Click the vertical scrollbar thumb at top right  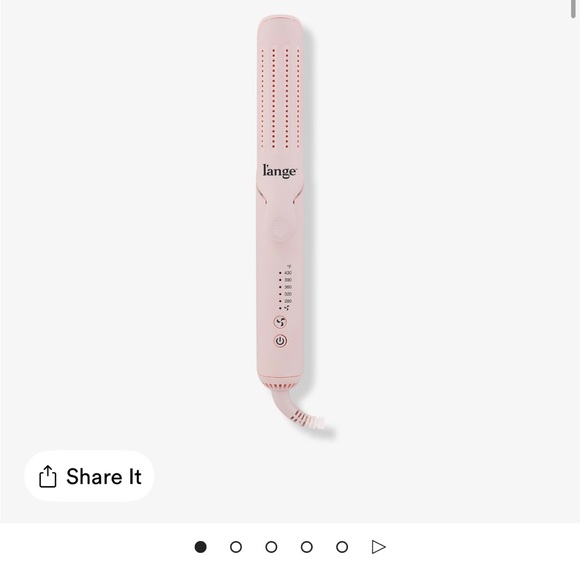coord(573,9)
